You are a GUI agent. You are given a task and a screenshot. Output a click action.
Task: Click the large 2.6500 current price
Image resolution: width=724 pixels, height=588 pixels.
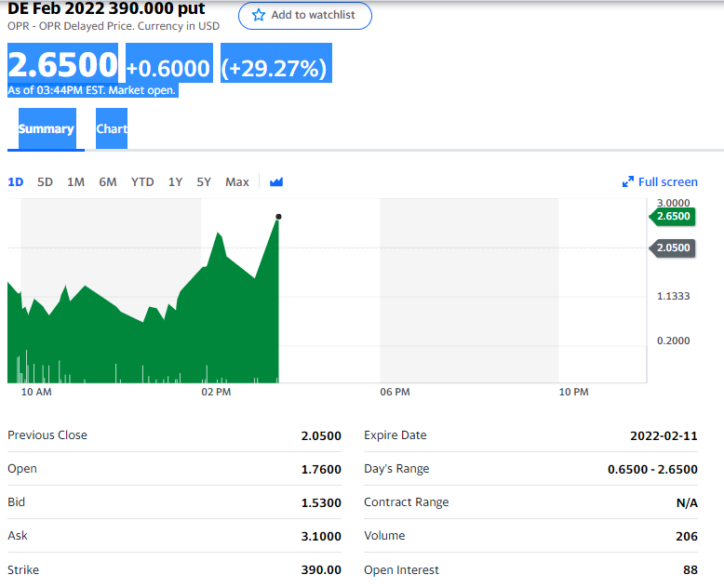coord(62,64)
